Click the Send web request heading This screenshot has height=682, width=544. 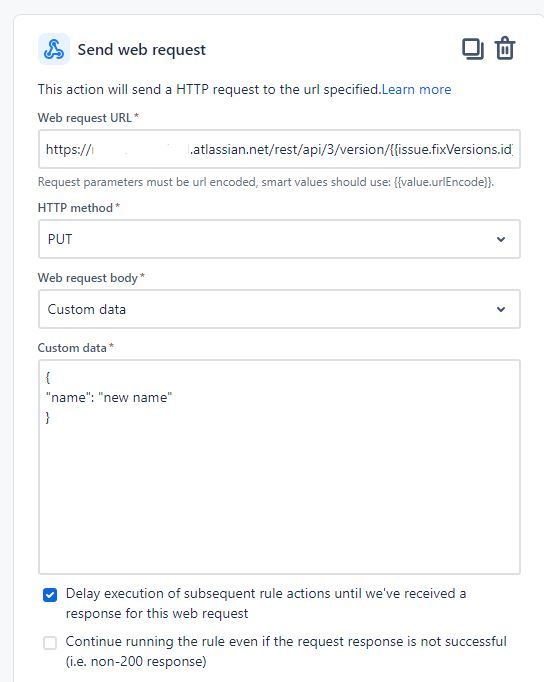coord(142,50)
